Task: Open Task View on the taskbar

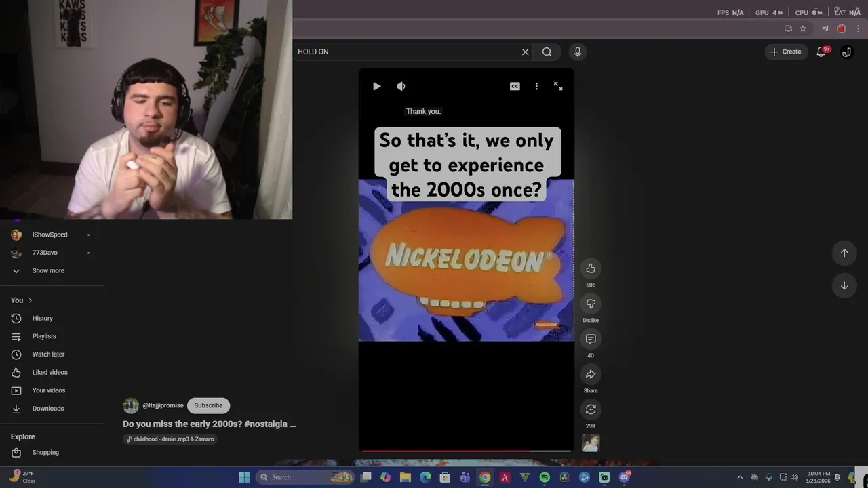Action: tap(366, 477)
